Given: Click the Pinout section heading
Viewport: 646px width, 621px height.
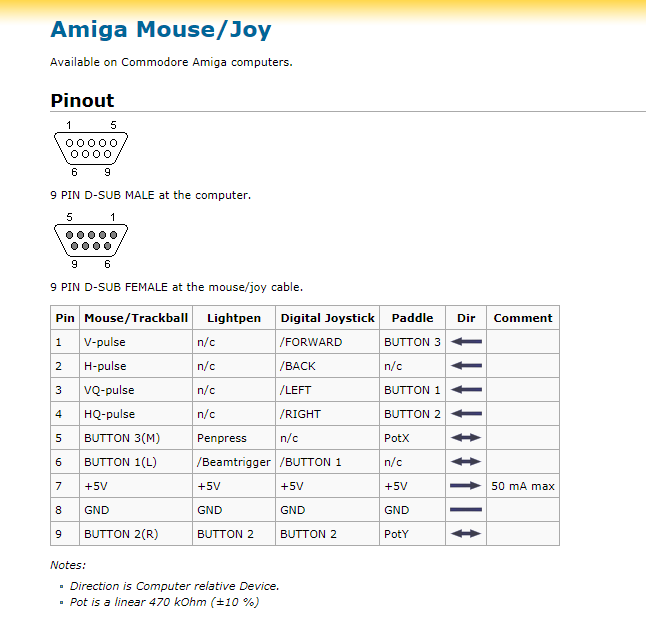Looking at the screenshot, I should [x=82, y=101].
